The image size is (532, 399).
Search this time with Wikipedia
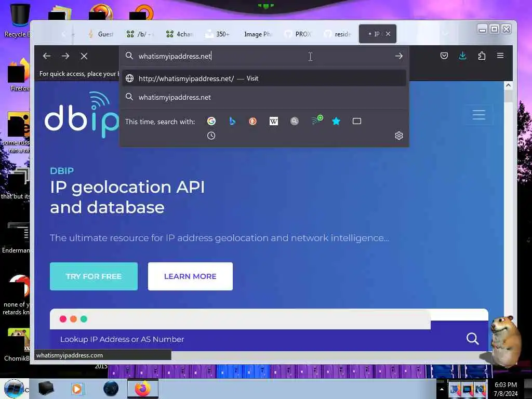tap(273, 121)
